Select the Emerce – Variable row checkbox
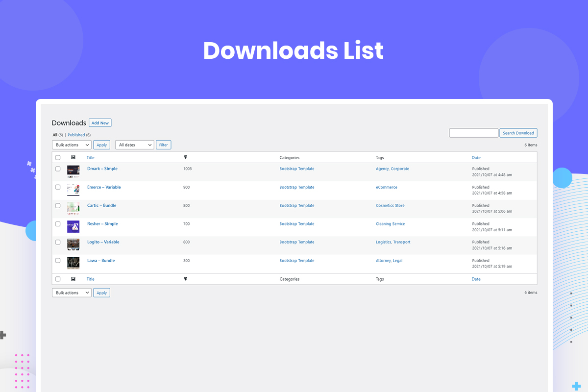The height and width of the screenshot is (392, 588). tap(58, 187)
